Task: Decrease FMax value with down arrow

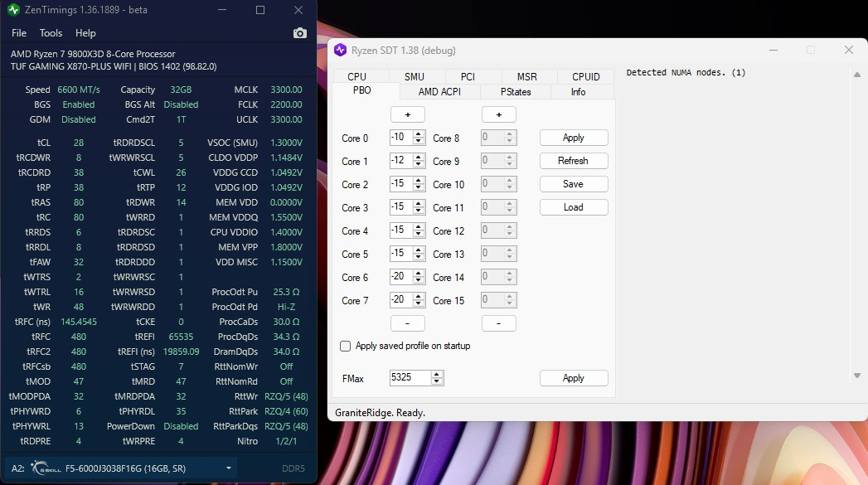Action: coord(437,381)
